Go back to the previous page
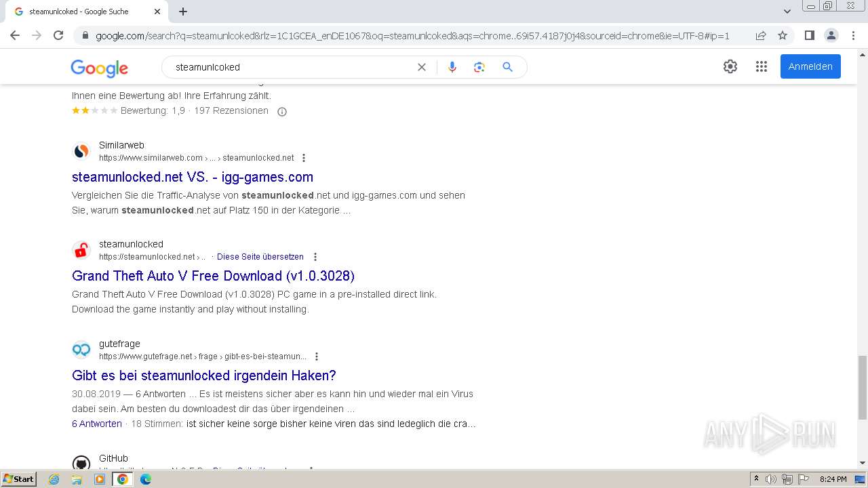Screen dimensions: 868x488 point(15,35)
